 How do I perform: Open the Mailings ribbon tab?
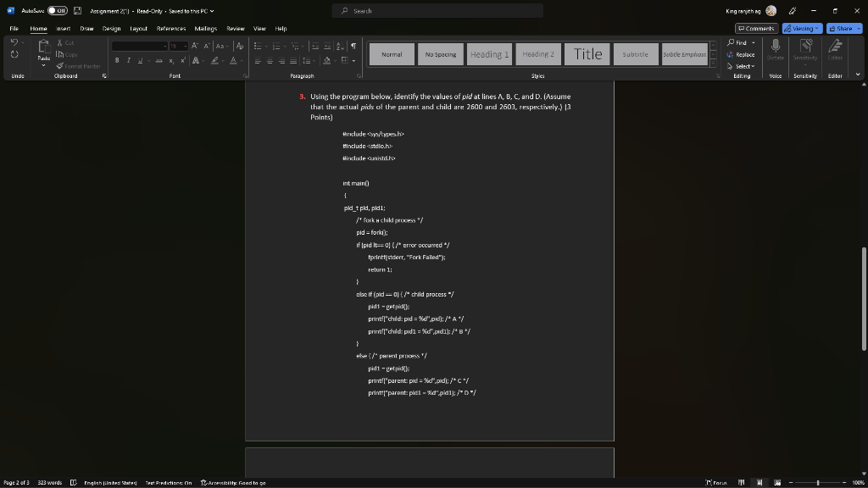[x=208, y=28]
